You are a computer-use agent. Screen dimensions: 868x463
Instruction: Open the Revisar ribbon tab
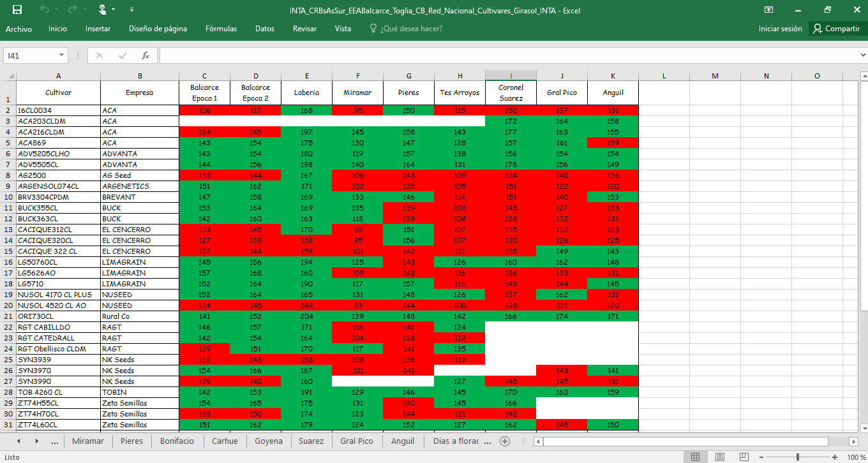pos(304,29)
